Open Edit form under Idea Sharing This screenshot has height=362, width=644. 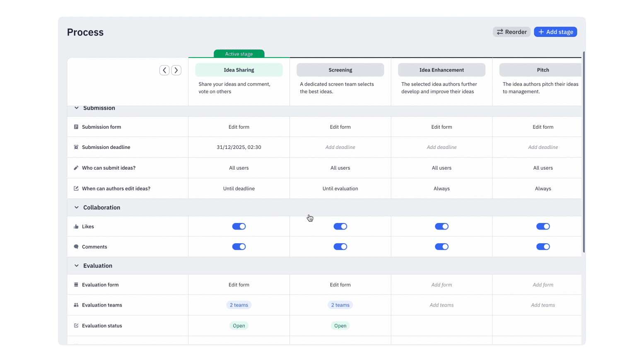pos(239,127)
